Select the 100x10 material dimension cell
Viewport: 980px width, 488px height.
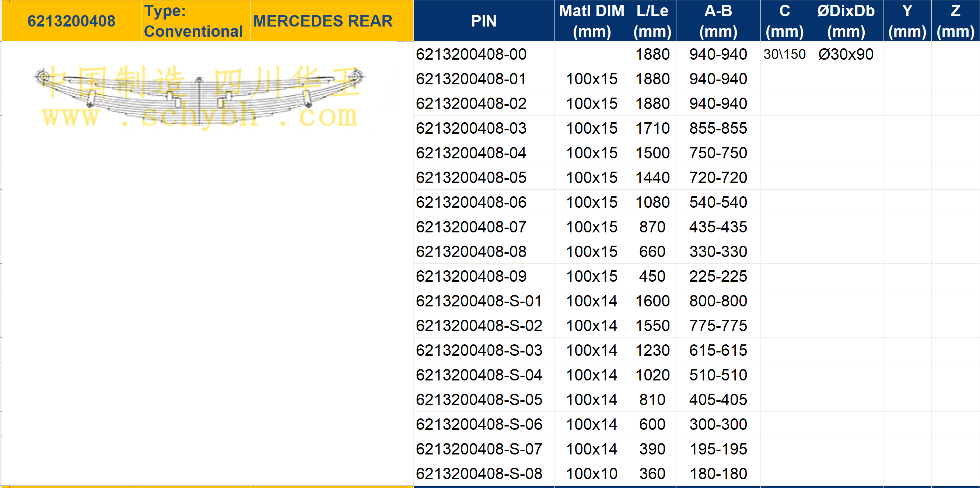tap(592, 474)
